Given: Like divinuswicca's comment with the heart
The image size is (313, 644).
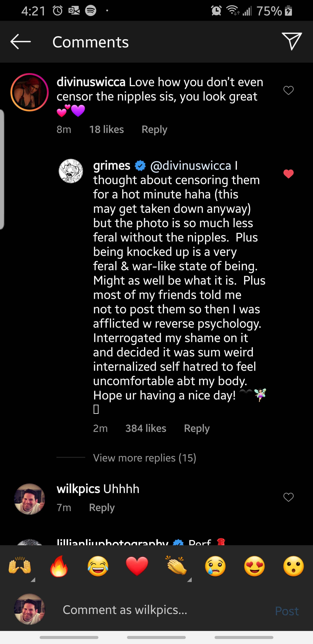Looking at the screenshot, I should [x=288, y=90].
